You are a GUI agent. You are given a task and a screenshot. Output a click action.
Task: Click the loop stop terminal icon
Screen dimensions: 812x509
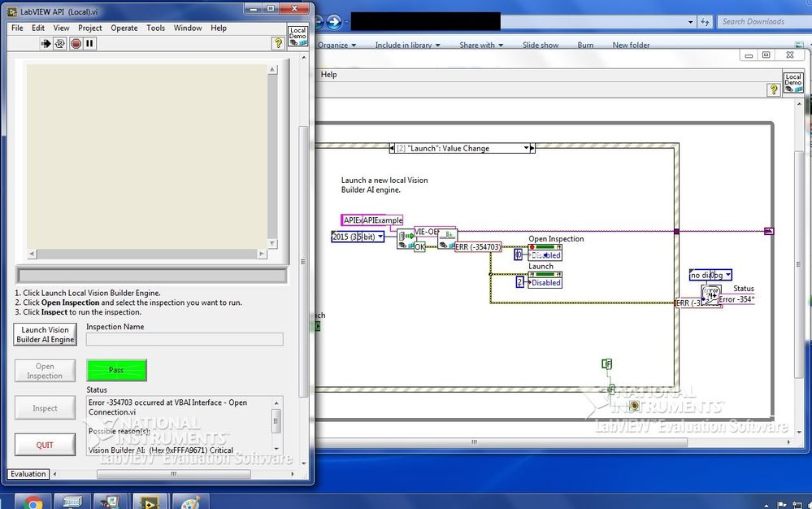[633, 406]
